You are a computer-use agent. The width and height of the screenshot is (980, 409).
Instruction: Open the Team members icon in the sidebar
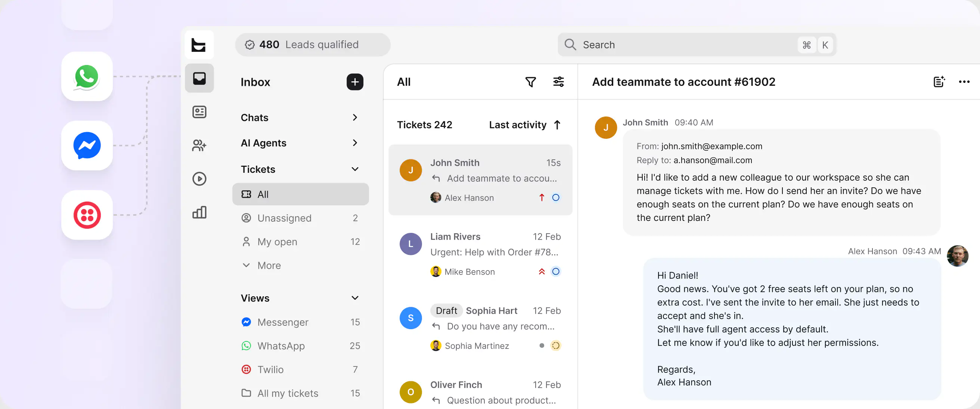point(199,145)
